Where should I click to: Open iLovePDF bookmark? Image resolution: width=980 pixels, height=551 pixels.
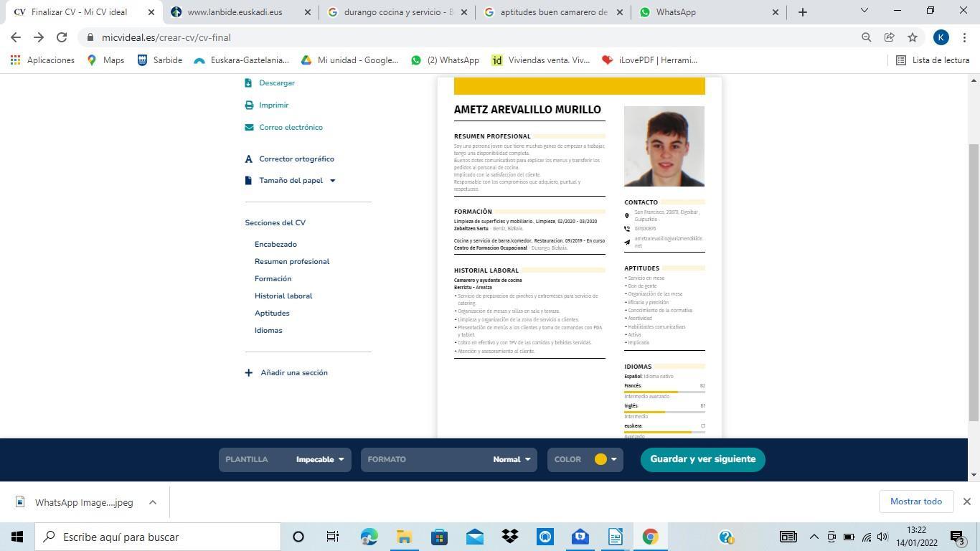point(649,60)
